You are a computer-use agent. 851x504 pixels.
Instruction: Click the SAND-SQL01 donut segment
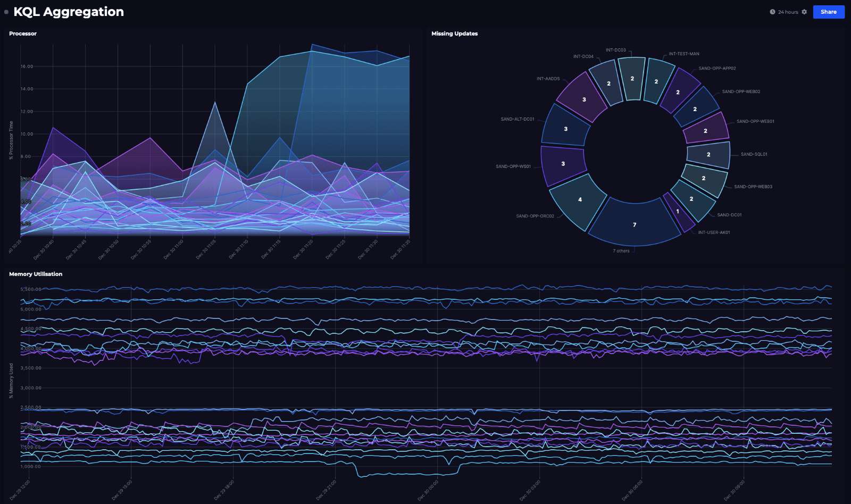(x=708, y=155)
